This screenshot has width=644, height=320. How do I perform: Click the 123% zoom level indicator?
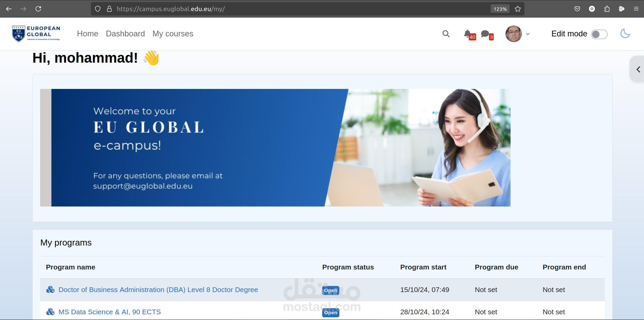coord(500,9)
